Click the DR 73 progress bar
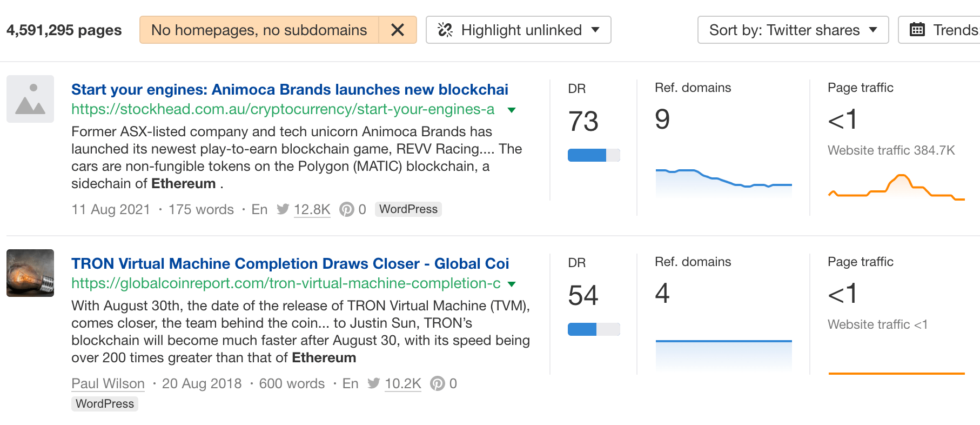 coord(593,155)
